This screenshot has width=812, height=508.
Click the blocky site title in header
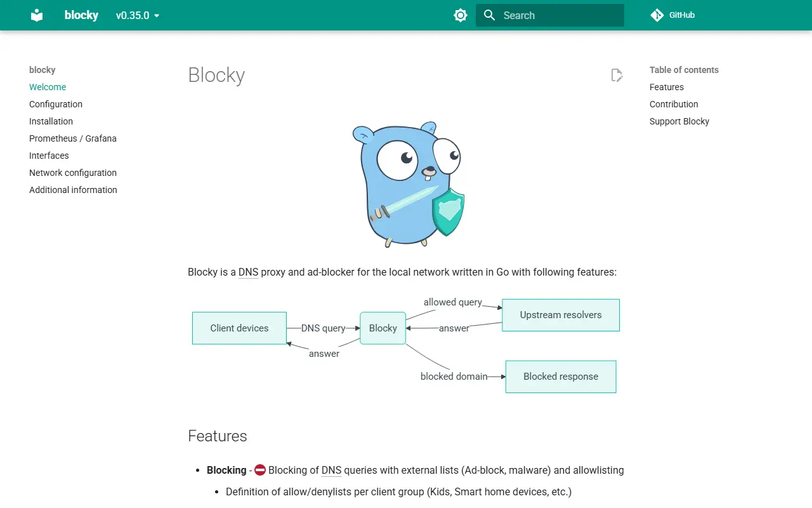[x=81, y=15]
